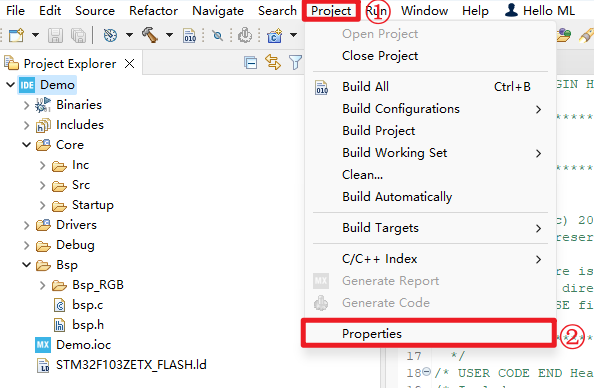Screen dimensions: 594x388
Task: Expand the Bsp_RGB folder
Action: coord(42,285)
